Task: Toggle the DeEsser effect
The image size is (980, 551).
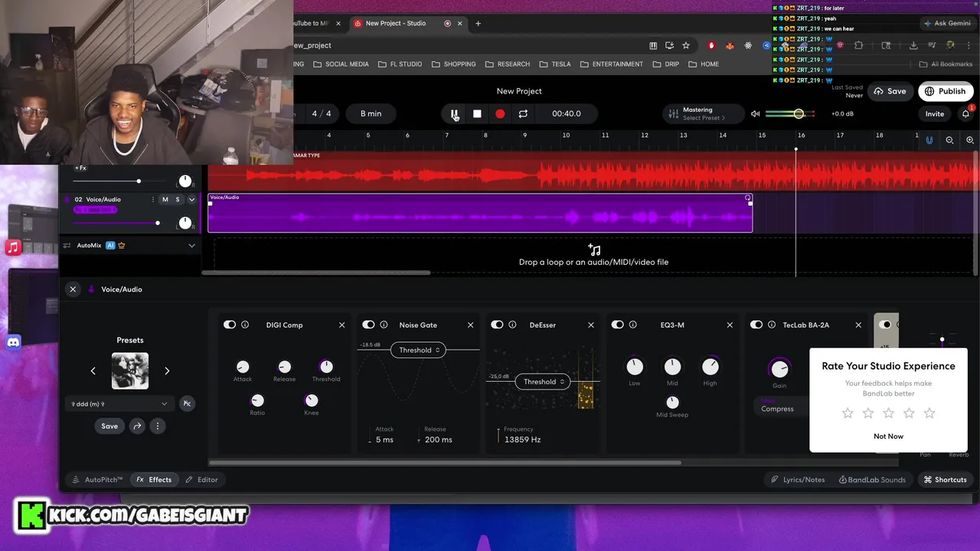Action: coord(497,324)
